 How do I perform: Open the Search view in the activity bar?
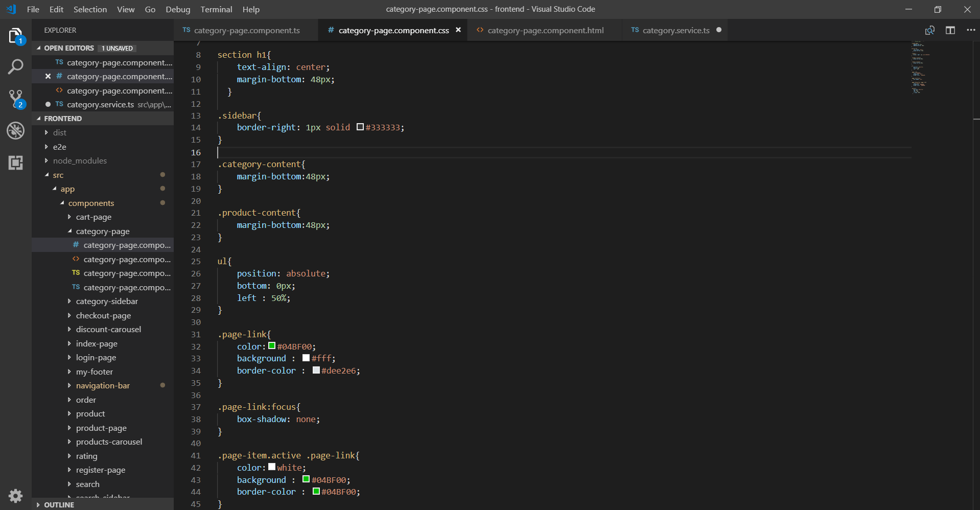click(15, 66)
